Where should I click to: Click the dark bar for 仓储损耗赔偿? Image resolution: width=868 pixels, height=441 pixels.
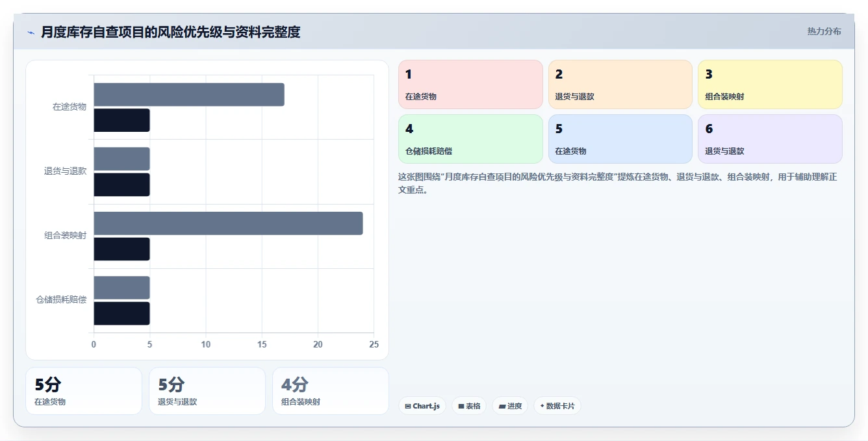(122, 314)
